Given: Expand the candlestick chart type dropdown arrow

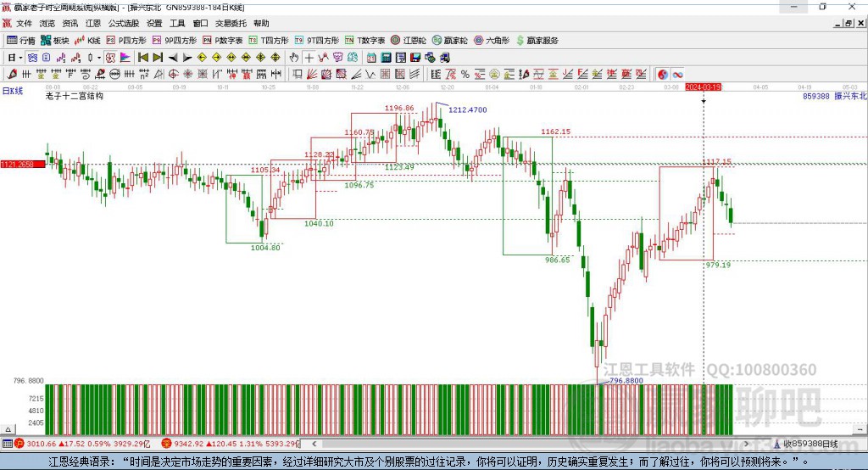Looking at the screenshot, I should [99, 58].
